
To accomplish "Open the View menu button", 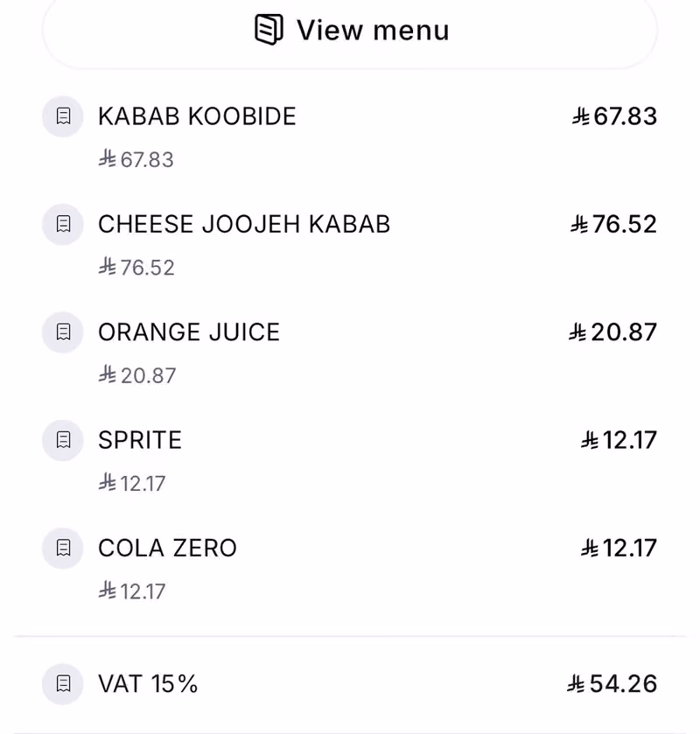I will click(x=350, y=31).
